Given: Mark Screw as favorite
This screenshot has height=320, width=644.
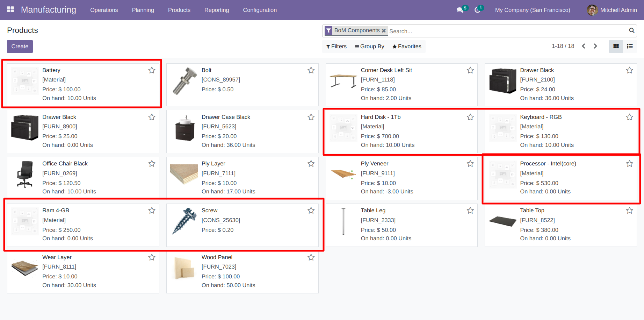Looking at the screenshot, I should pyautogui.click(x=311, y=211).
